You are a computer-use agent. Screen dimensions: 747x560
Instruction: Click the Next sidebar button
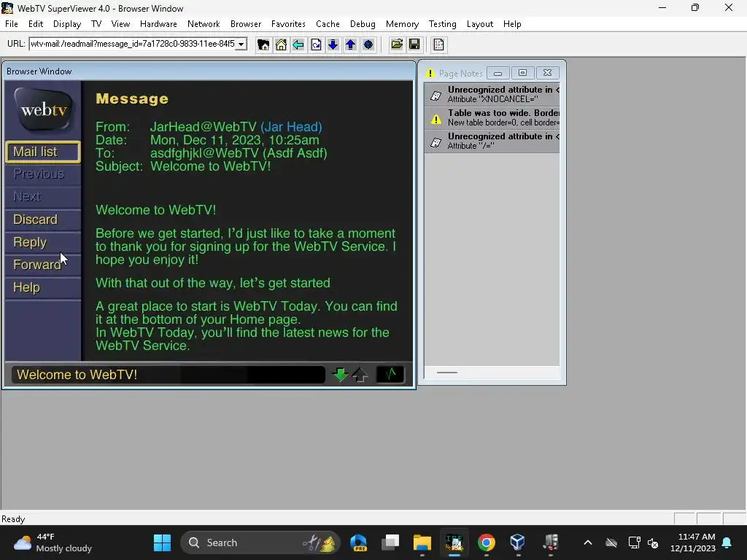[43, 197]
